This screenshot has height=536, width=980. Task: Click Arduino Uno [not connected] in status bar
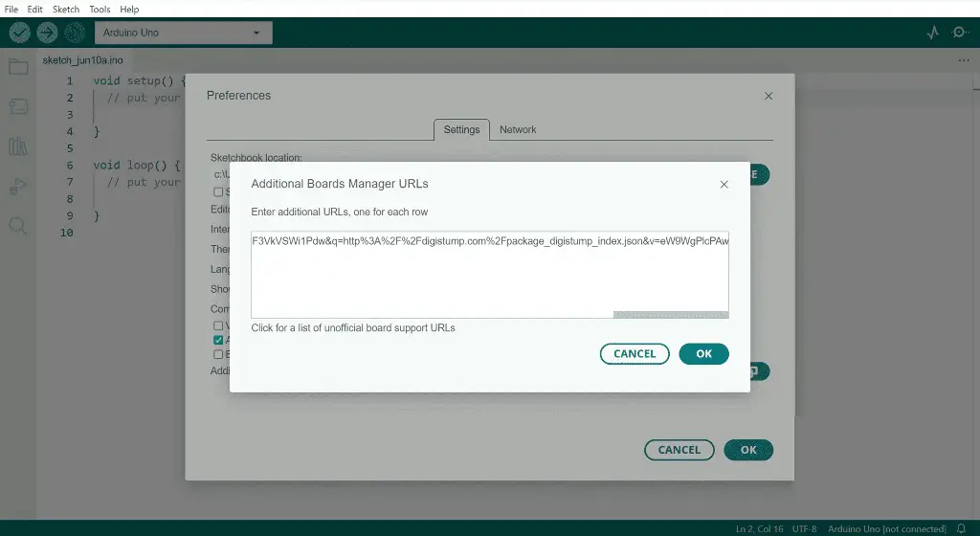pyautogui.click(x=887, y=529)
